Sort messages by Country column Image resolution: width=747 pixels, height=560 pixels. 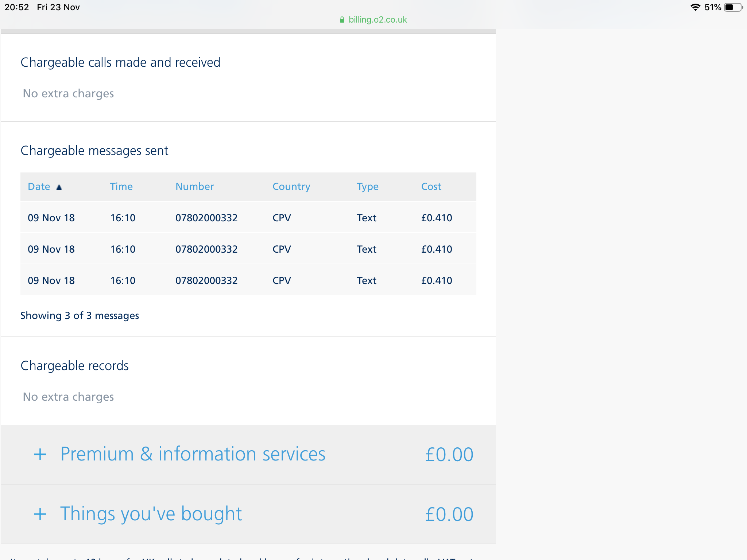pos(291,187)
